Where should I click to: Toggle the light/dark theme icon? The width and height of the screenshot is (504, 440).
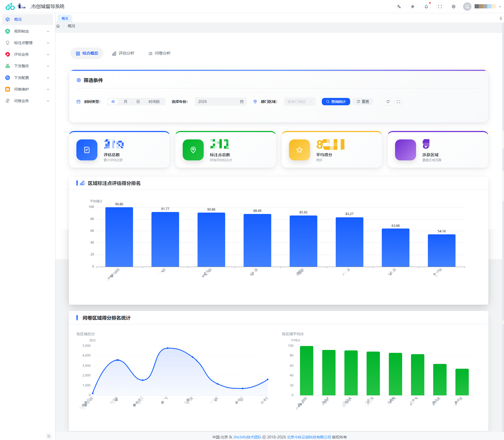pyautogui.click(x=413, y=7)
